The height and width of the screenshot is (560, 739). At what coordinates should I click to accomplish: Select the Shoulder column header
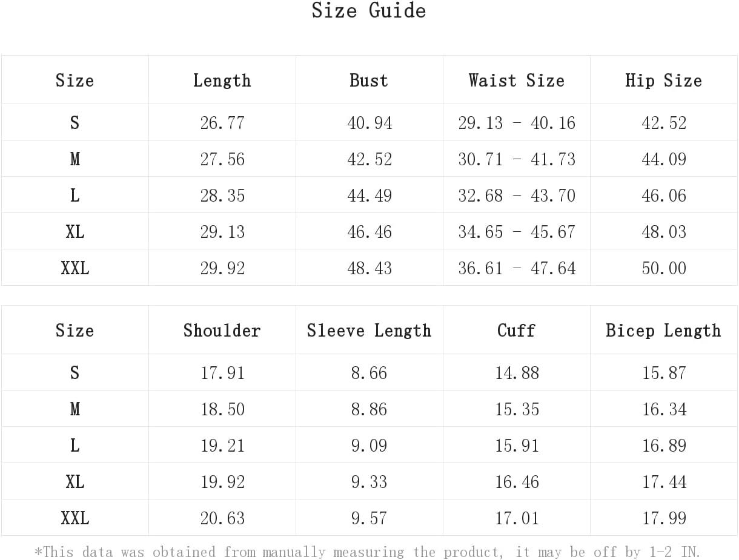(x=222, y=331)
